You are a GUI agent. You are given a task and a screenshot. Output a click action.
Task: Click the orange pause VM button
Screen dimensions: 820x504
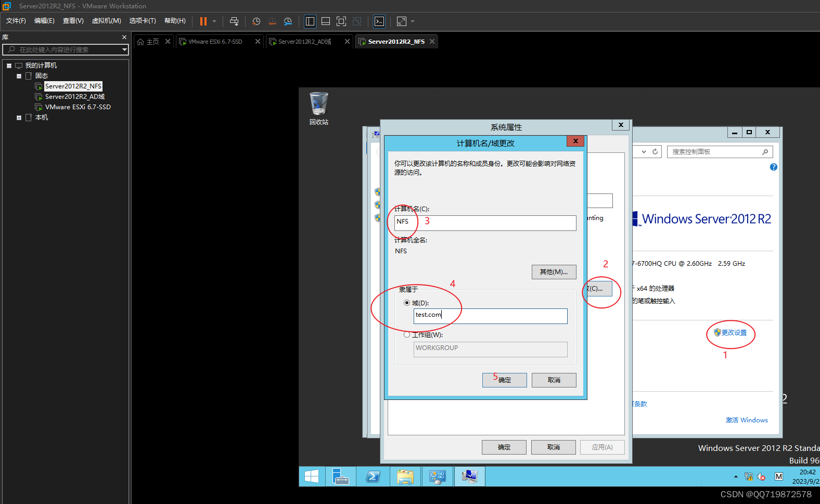point(203,21)
